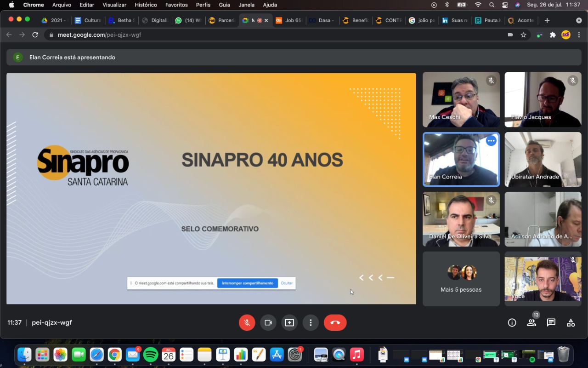
Task: Switch to the Cultura tab
Action: [88, 20]
